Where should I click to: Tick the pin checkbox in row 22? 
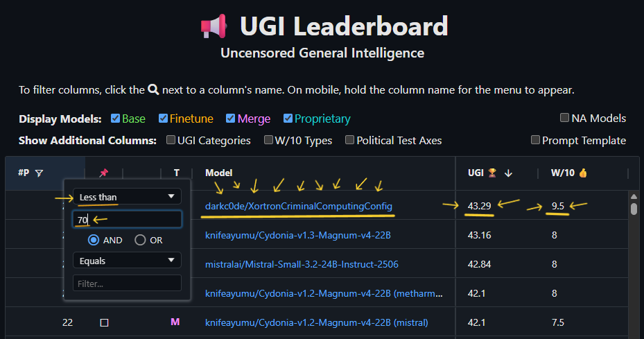104,322
